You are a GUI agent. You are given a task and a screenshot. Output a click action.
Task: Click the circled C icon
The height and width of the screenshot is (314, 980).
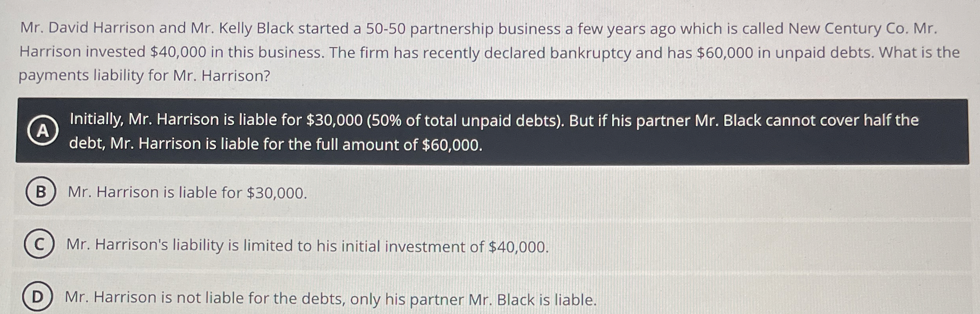click(x=39, y=246)
